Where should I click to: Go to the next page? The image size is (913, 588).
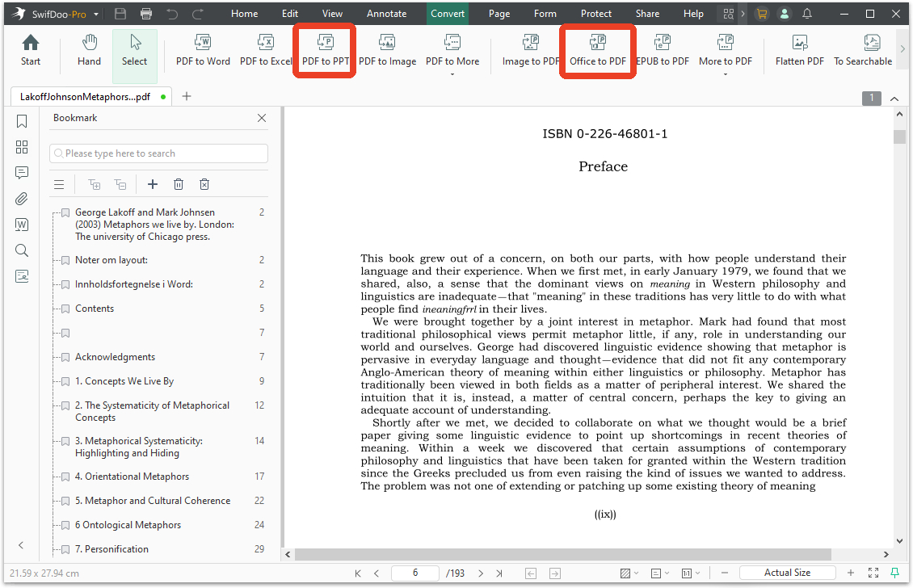point(481,573)
